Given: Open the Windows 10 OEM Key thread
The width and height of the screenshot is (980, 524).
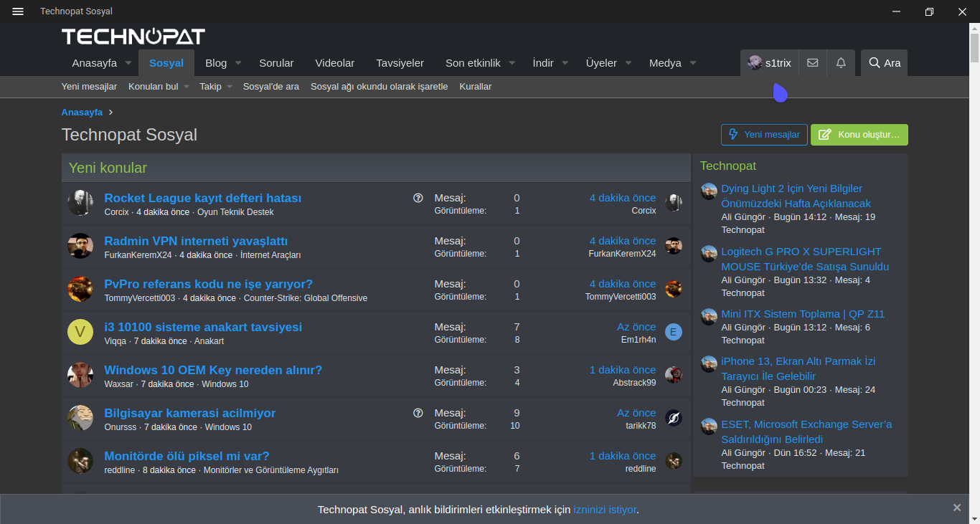Looking at the screenshot, I should click(x=213, y=370).
